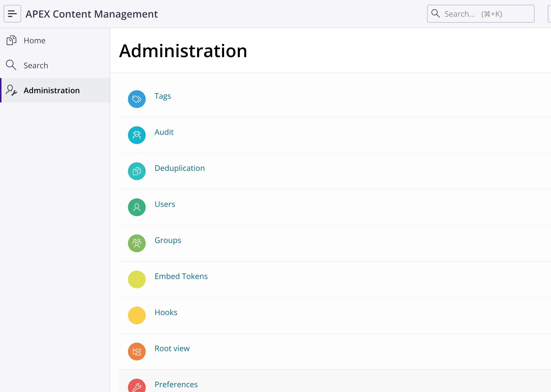Click the Deduplication documents icon
551x392 pixels.
pyautogui.click(x=137, y=171)
